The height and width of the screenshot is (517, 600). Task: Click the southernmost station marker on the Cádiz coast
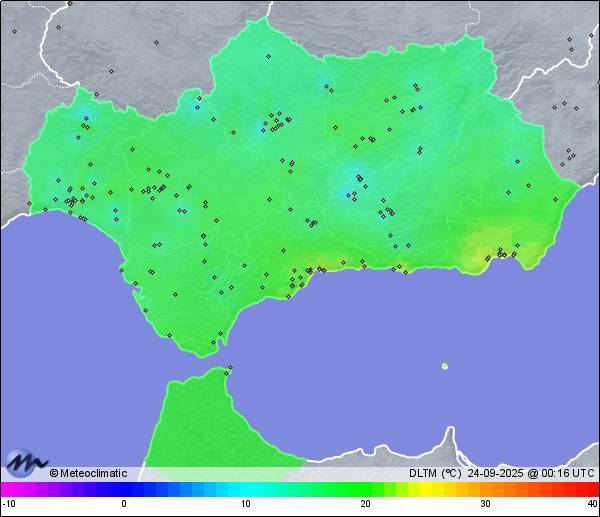213,343
